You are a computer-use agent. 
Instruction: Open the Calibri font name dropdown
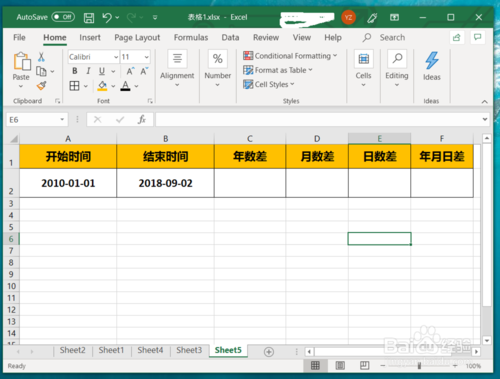(x=94, y=57)
